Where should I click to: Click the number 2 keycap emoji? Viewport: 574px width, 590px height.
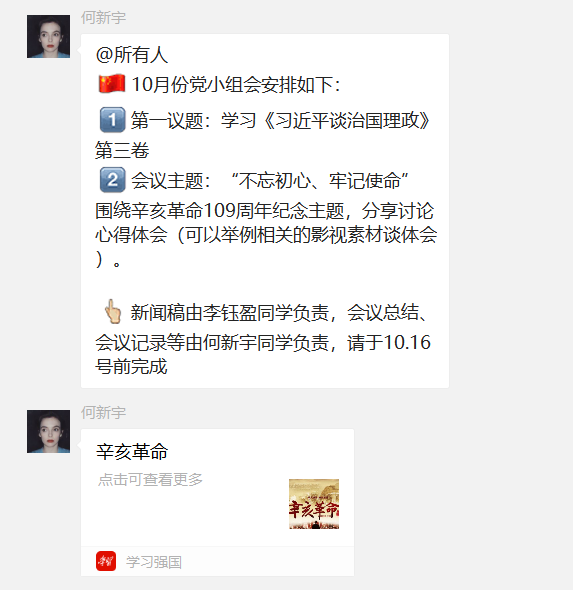[x=112, y=180]
